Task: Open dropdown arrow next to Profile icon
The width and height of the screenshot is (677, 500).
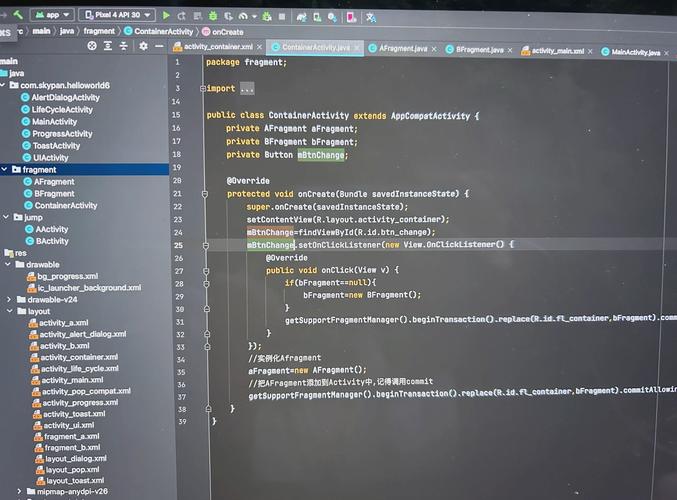Action: pyautogui.click(x=254, y=17)
